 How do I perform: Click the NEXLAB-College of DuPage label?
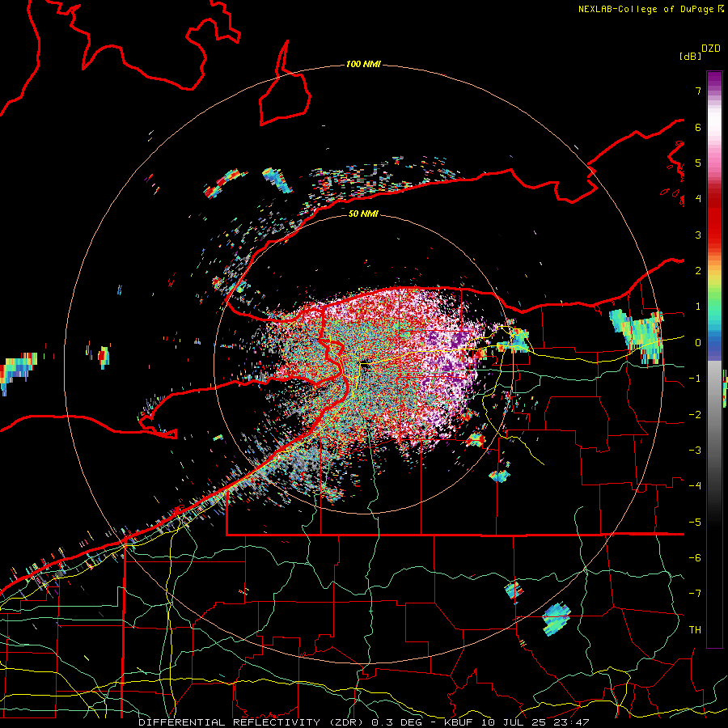(x=646, y=9)
